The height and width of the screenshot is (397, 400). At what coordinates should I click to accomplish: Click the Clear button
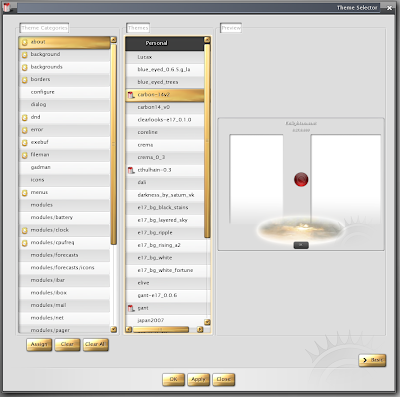[67, 344]
